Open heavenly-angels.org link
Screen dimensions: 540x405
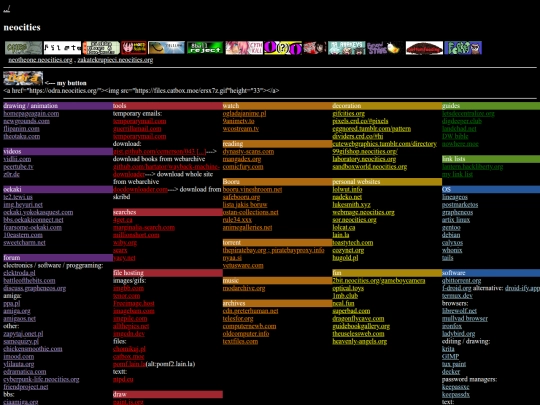(x=360, y=341)
